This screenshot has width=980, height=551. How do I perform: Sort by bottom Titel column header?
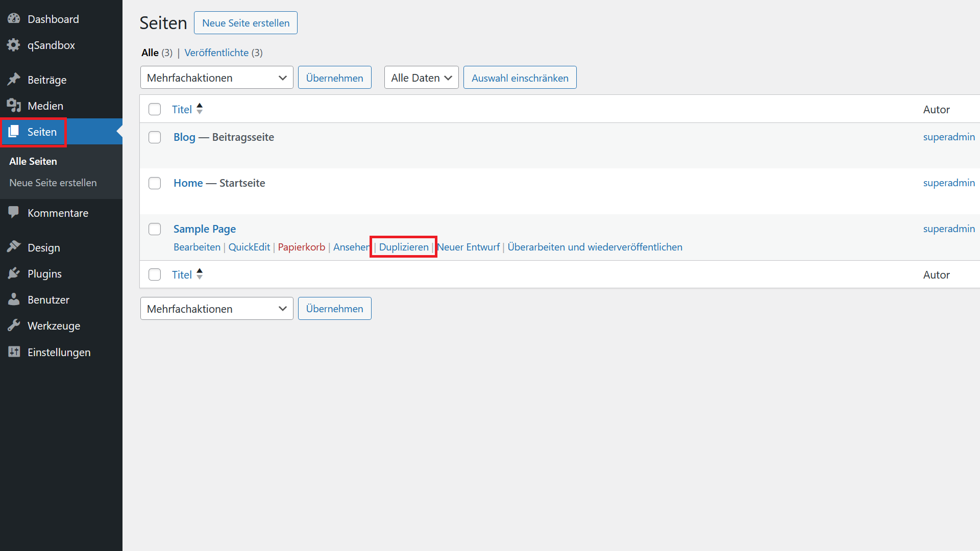click(182, 274)
